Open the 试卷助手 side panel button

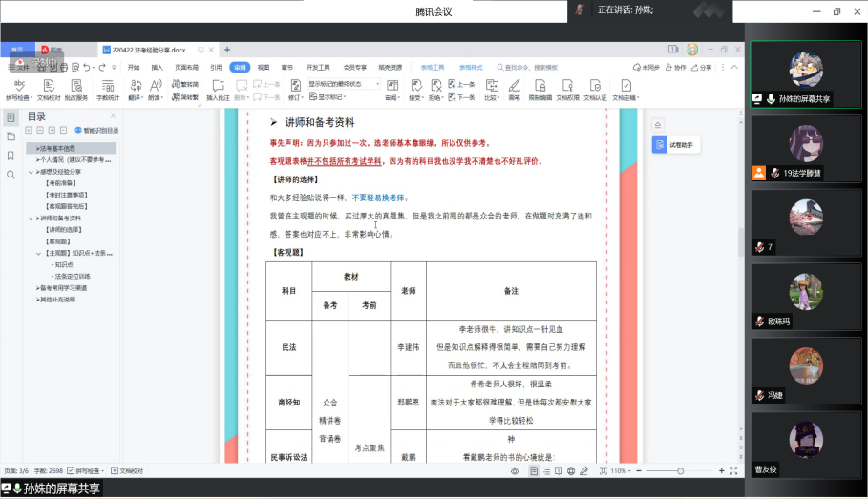(x=674, y=145)
